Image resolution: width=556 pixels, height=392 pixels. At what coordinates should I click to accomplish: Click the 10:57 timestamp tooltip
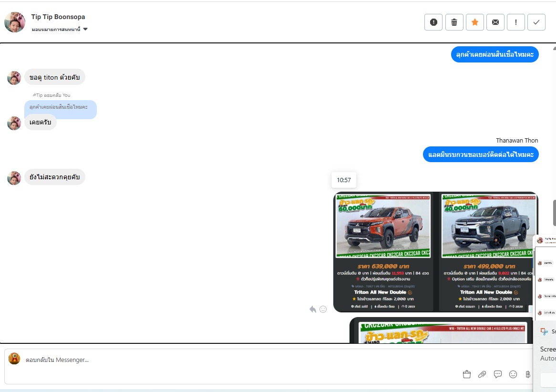tap(344, 180)
